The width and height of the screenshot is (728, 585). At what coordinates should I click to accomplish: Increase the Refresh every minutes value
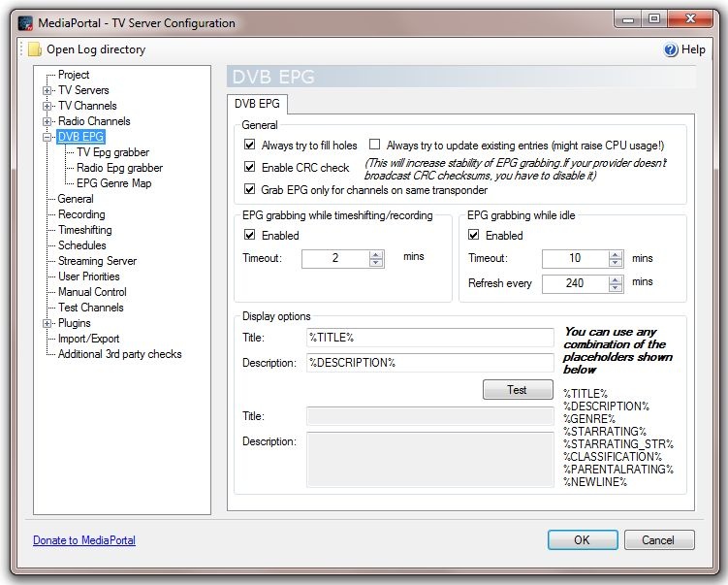(x=615, y=280)
